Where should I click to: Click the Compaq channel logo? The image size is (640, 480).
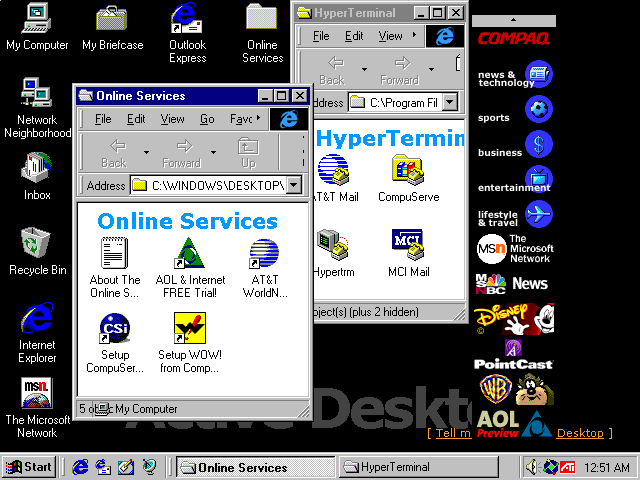[x=513, y=39]
